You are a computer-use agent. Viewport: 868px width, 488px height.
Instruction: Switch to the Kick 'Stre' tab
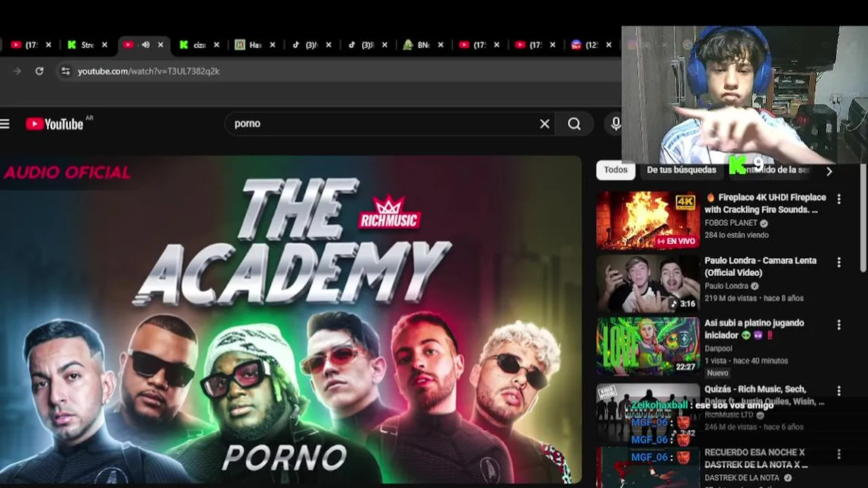pos(81,45)
